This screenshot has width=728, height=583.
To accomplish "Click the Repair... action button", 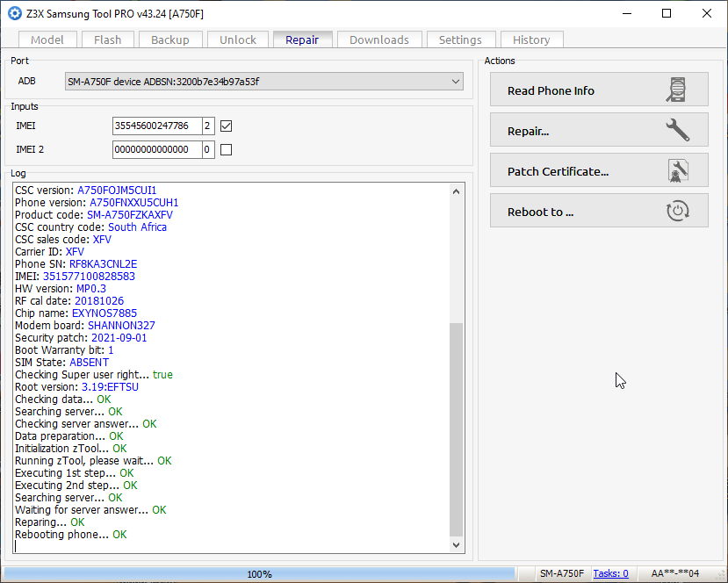I will pyautogui.click(x=599, y=129).
